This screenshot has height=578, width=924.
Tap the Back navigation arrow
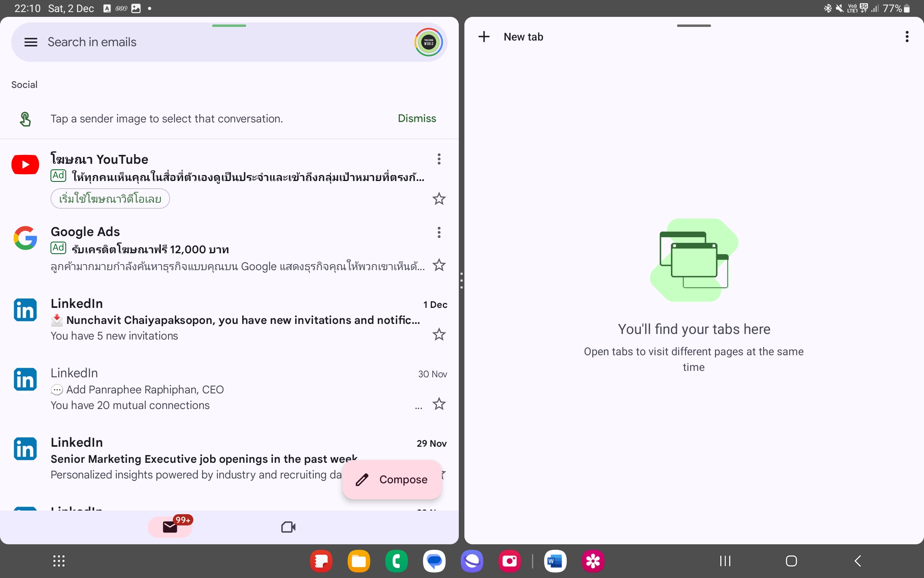pyautogui.click(x=857, y=561)
